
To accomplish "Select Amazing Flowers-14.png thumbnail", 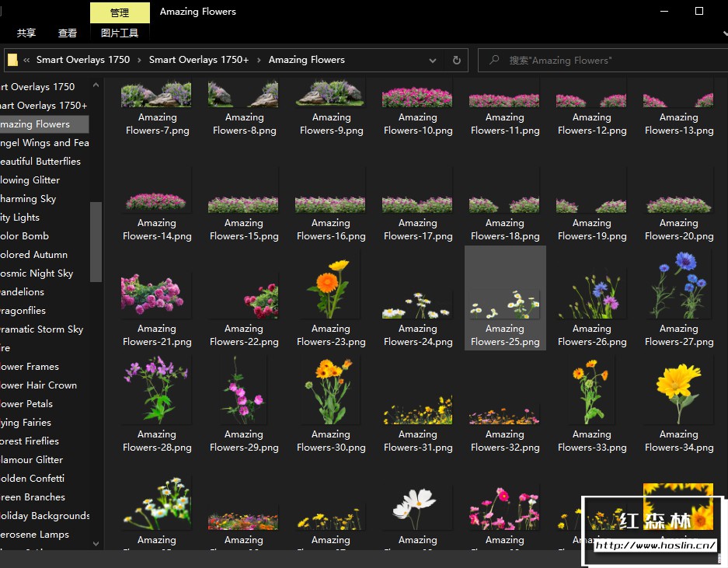I will tap(156, 201).
